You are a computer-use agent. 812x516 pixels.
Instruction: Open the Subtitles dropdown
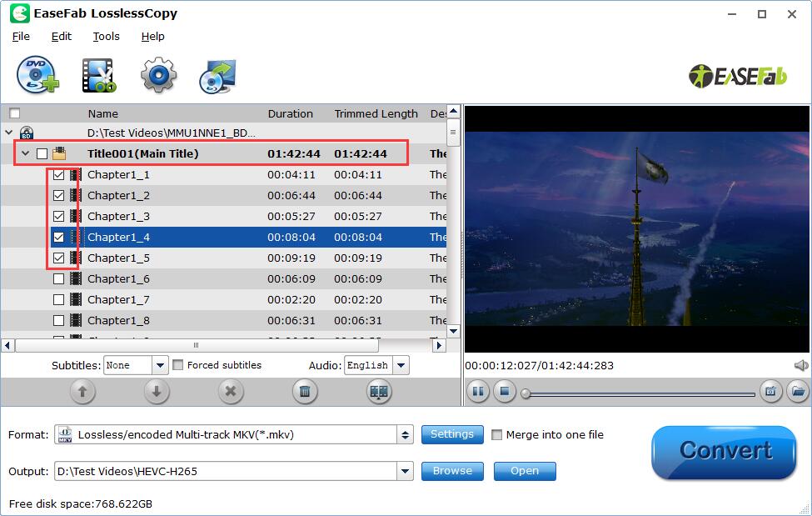click(160, 366)
